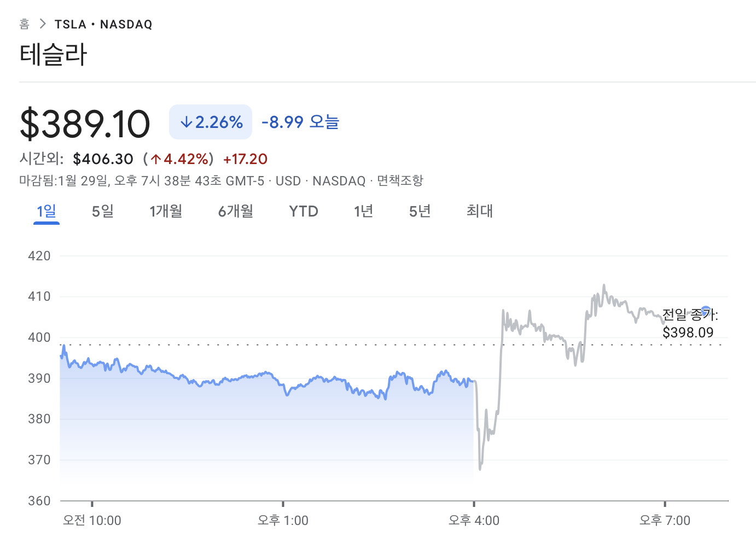The height and width of the screenshot is (537, 756).
Task: Select the 1개월 chart range
Action: (x=166, y=211)
